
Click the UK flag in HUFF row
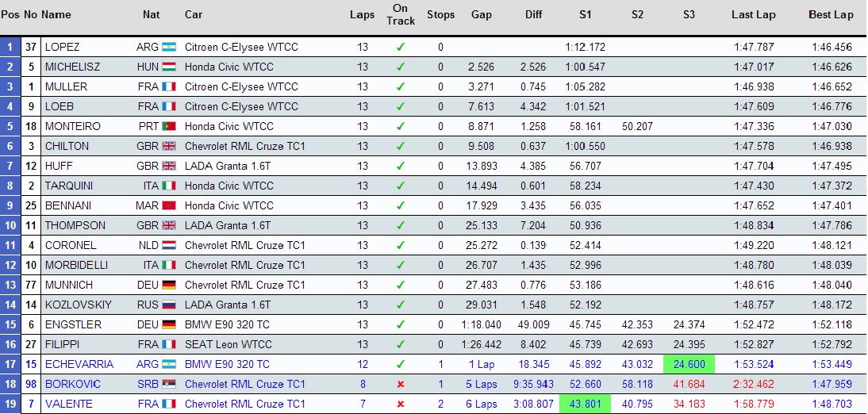(x=169, y=166)
